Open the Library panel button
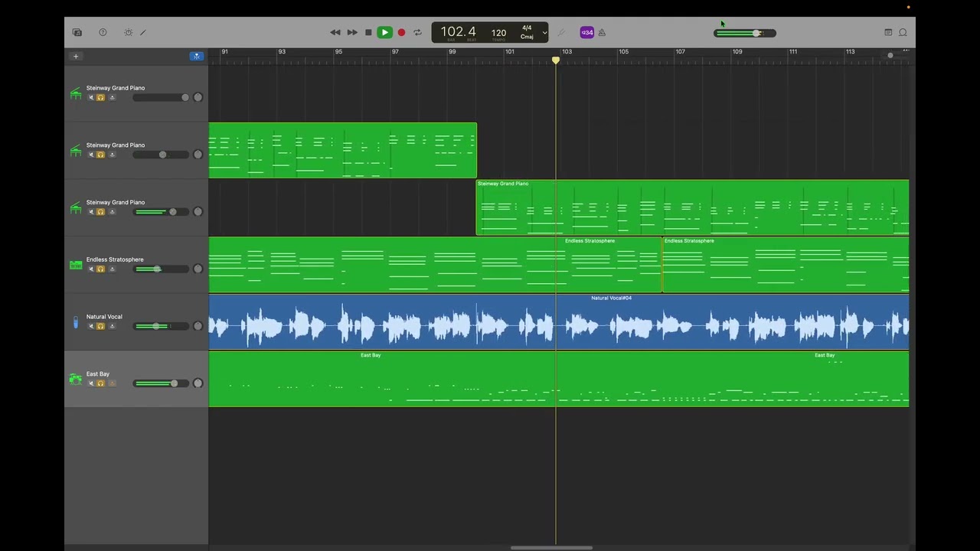This screenshot has width=980, height=551. [77, 32]
